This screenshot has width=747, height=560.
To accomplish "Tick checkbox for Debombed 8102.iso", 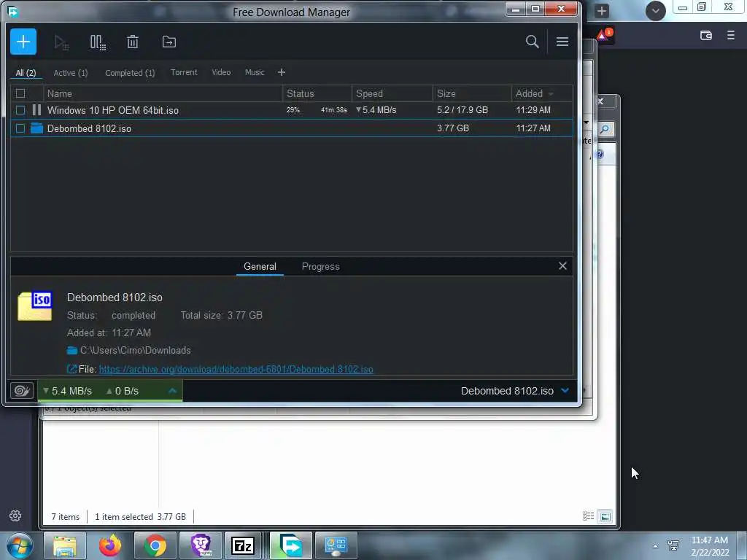I will (x=20, y=128).
